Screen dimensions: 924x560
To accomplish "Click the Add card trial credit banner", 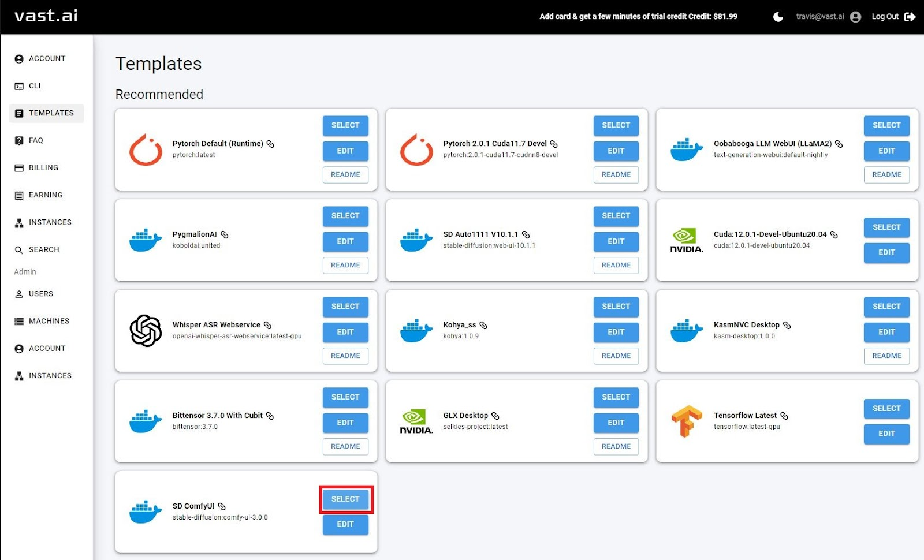I will pyautogui.click(x=638, y=17).
